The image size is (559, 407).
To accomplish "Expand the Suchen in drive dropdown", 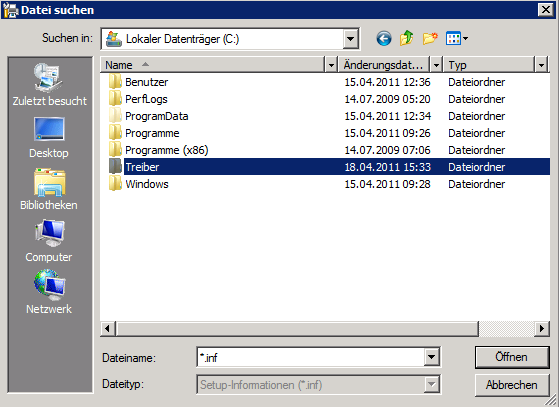I will 350,39.
